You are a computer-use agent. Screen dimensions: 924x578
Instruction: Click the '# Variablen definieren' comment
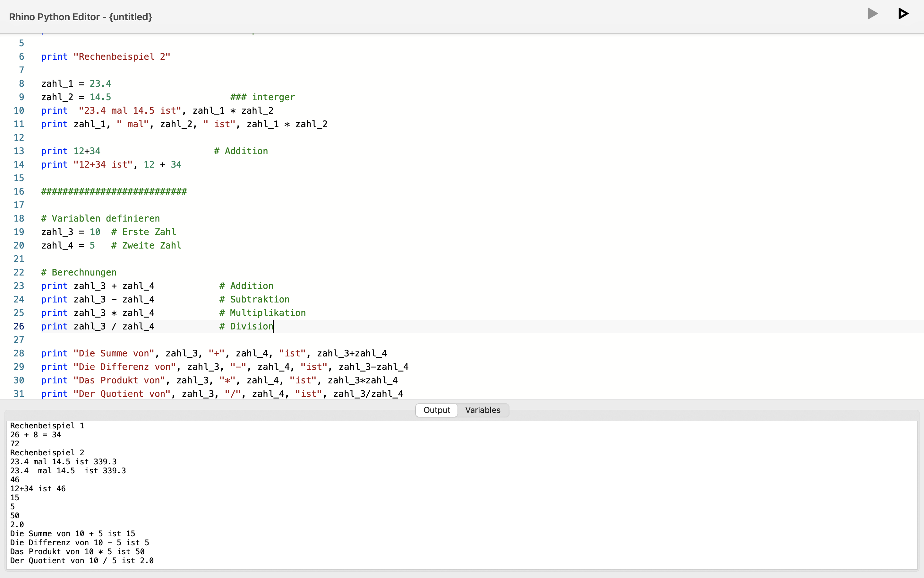[100, 219]
